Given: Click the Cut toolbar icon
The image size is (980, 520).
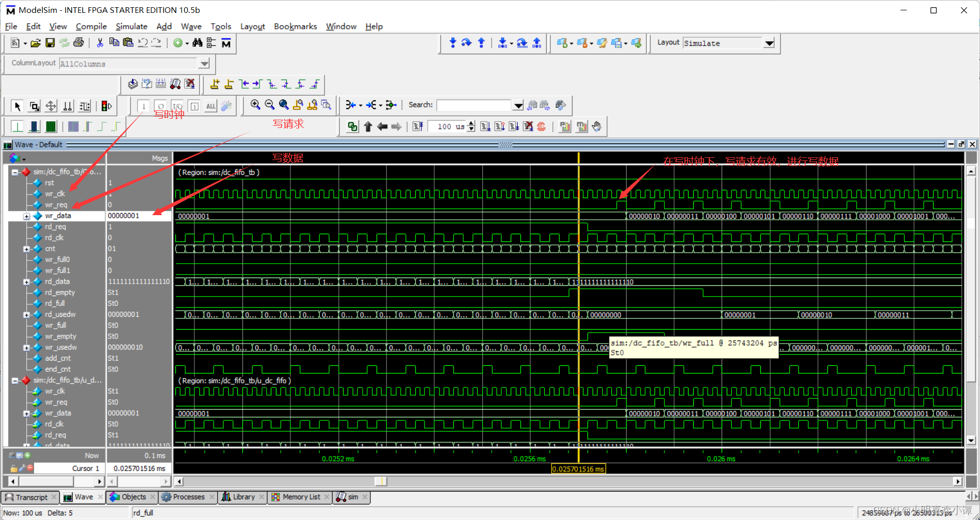Looking at the screenshot, I should coord(100,43).
